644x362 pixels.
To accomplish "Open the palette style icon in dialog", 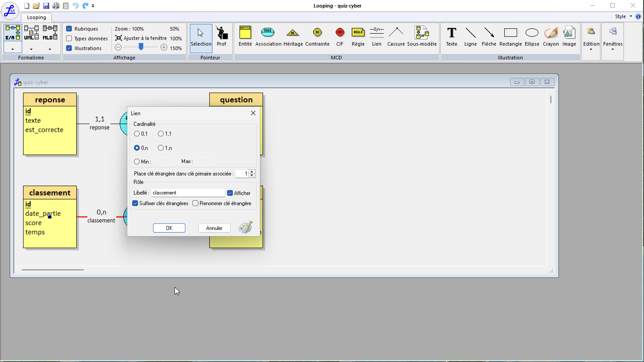I will tap(245, 227).
